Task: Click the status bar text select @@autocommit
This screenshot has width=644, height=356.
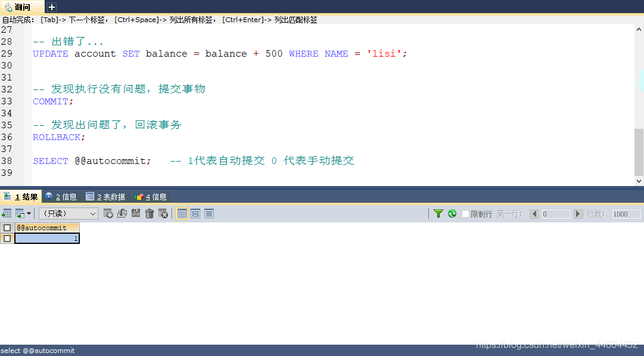Action: [38, 351]
